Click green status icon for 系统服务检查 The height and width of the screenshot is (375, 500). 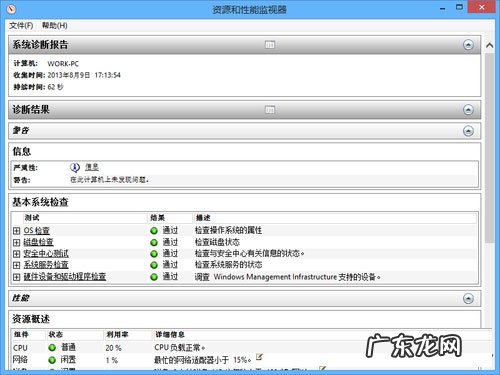coord(154,265)
